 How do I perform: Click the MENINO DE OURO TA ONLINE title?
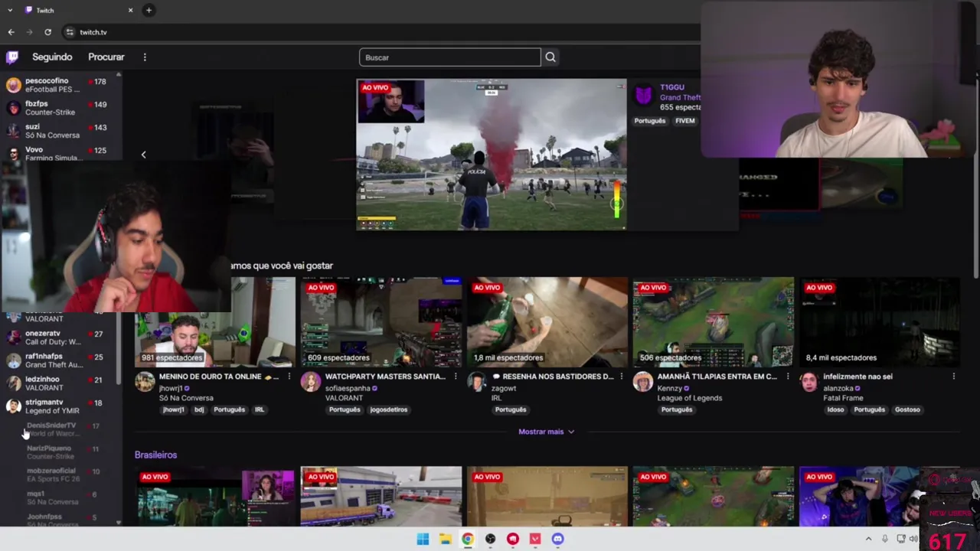219,377
